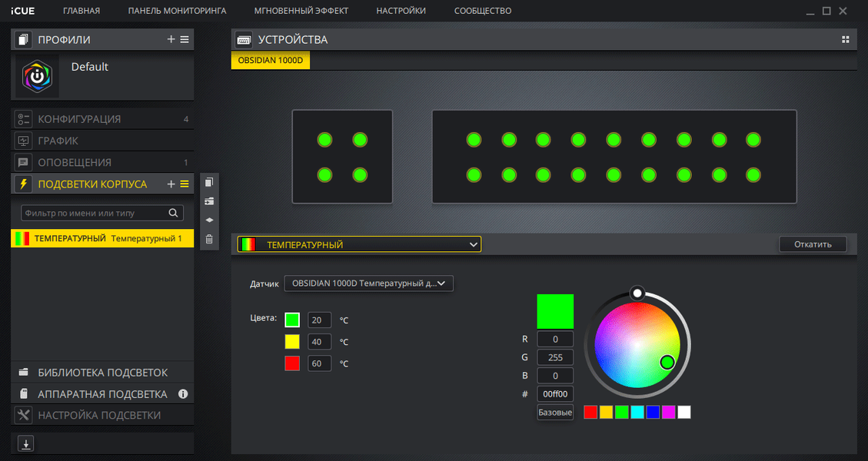The height and width of the screenshot is (461, 868).
Task: Select the OBSIDIAN 1000D device tab
Action: (x=270, y=61)
